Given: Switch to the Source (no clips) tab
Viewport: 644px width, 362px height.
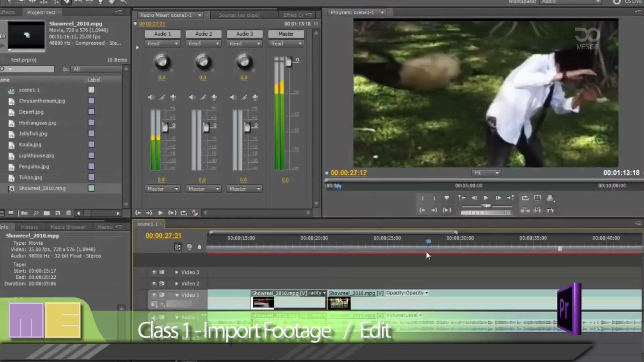Looking at the screenshot, I should (x=239, y=15).
